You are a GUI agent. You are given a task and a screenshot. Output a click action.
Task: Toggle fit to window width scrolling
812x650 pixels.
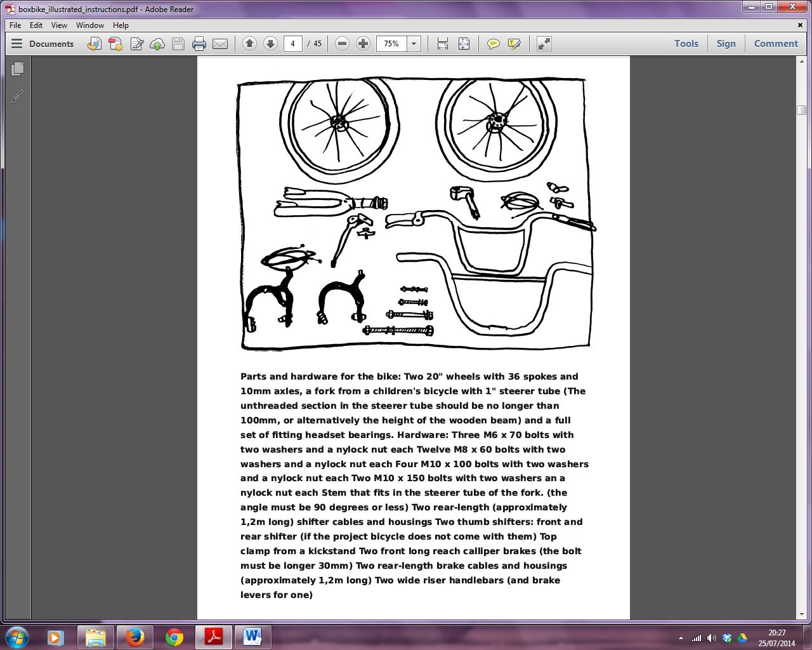443,44
